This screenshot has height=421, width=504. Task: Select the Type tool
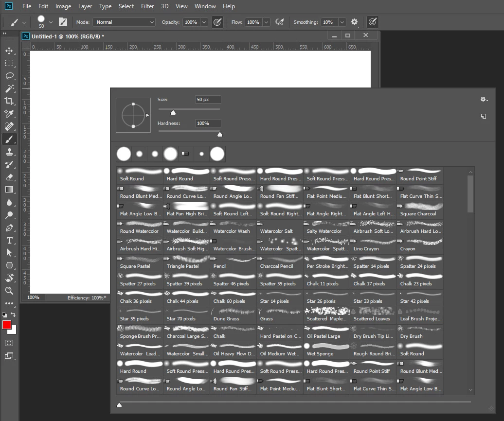(9, 240)
